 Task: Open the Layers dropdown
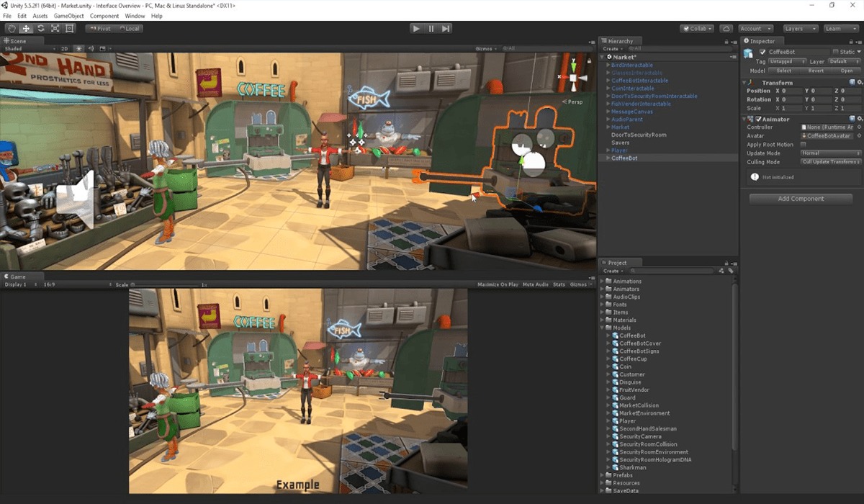801,29
